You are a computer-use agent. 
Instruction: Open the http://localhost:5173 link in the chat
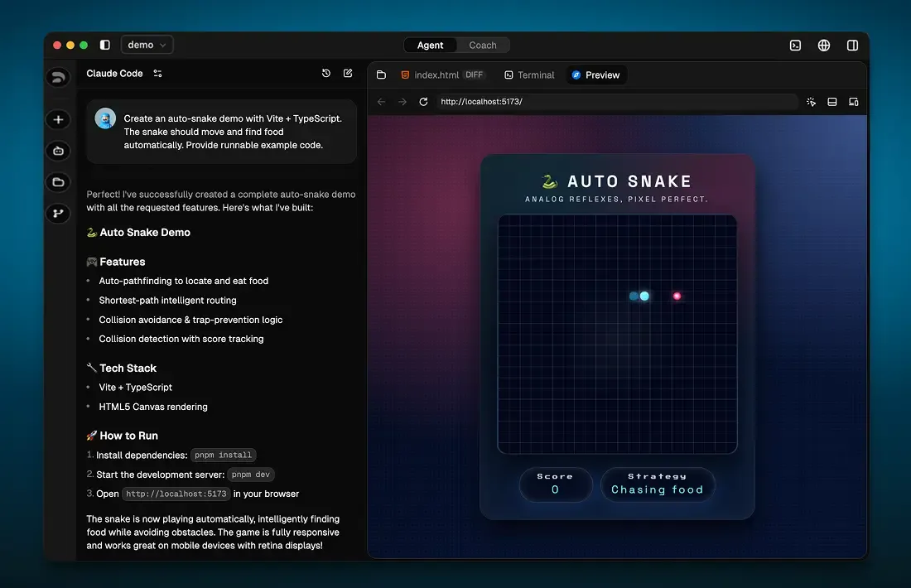[176, 494]
